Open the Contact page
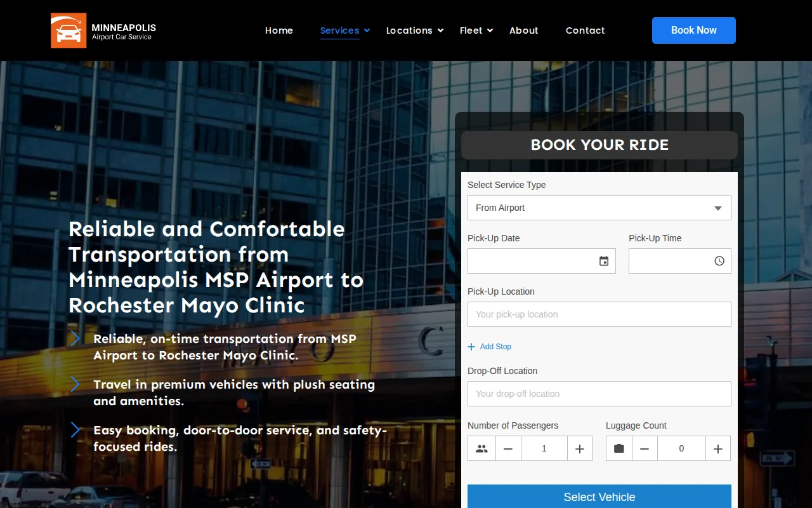This screenshot has width=812, height=508. click(586, 30)
